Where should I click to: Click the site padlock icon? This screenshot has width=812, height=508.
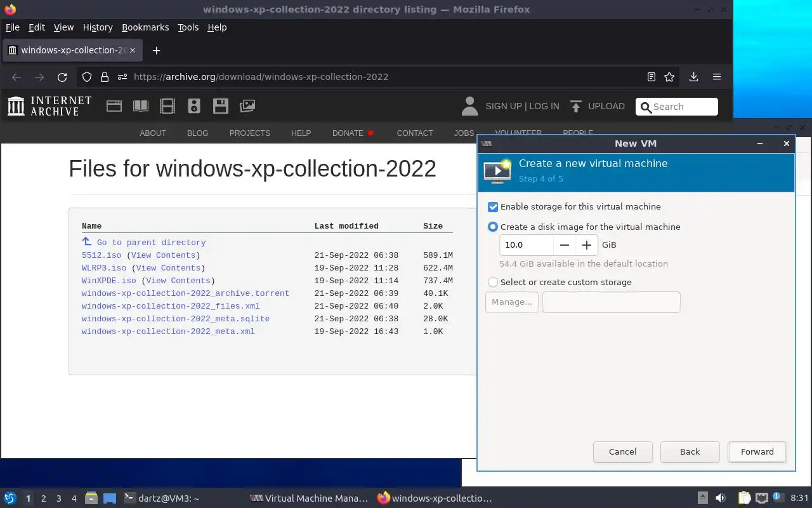[x=105, y=77]
